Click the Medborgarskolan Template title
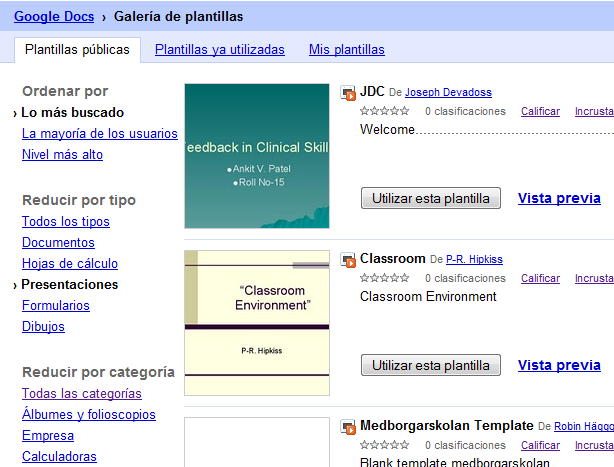Image resolution: width=614 pixels, height=467 pixels. click(x=446, y=426)
